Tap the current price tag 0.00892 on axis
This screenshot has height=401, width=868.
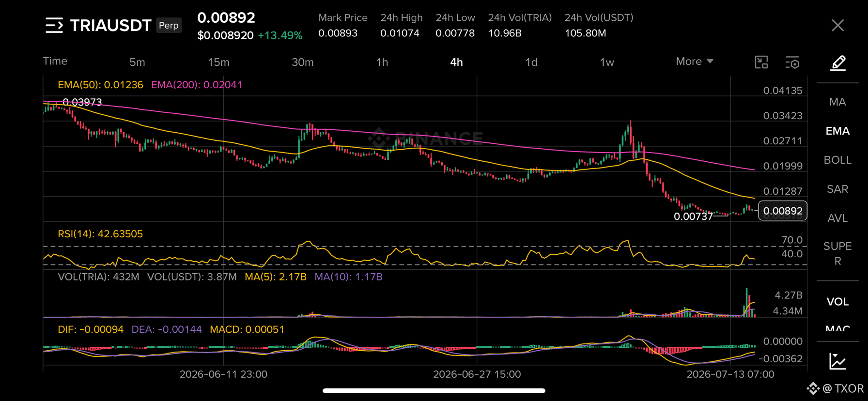[x=783, y=211]
